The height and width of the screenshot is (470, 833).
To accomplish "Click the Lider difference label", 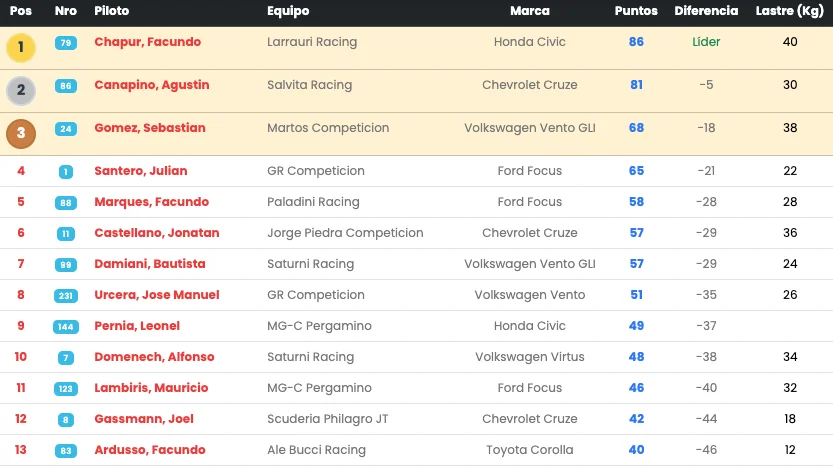I will [706, 42].
